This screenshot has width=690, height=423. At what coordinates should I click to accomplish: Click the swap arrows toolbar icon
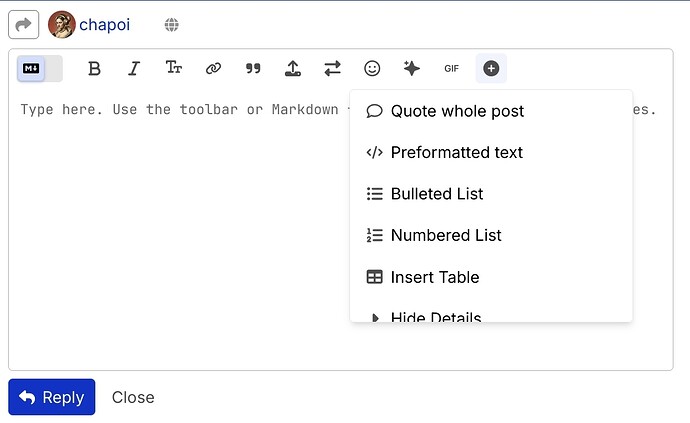click(x=332, y=69)
